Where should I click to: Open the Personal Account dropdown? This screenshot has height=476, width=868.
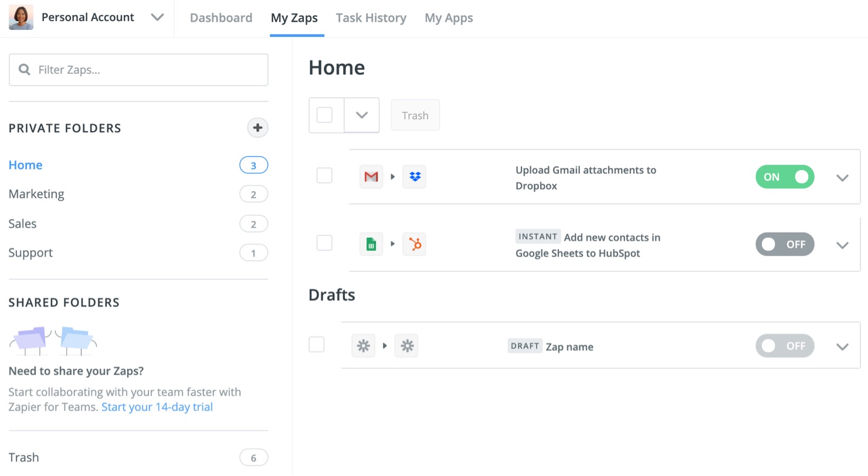point(157,17)
